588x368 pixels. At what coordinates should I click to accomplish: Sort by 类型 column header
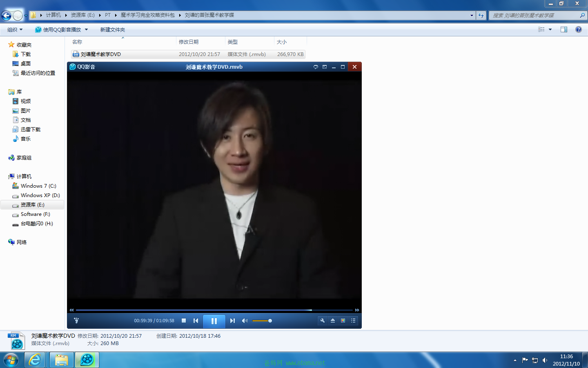(233, 42)
